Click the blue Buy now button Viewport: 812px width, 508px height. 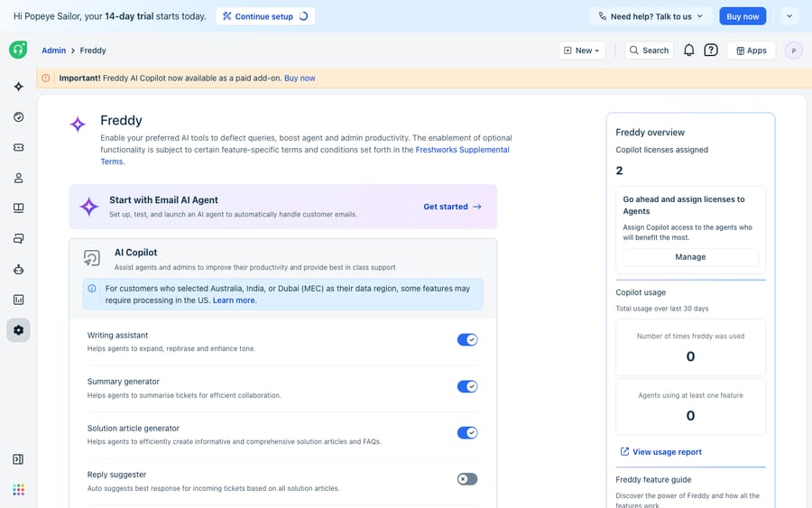(x=743, y=16)
